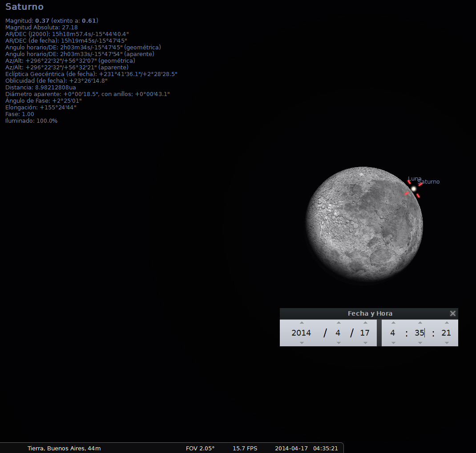This screenshot has width=476, height=453.
Task: Increase the day value above 17
Action: (x=365, y=323)
